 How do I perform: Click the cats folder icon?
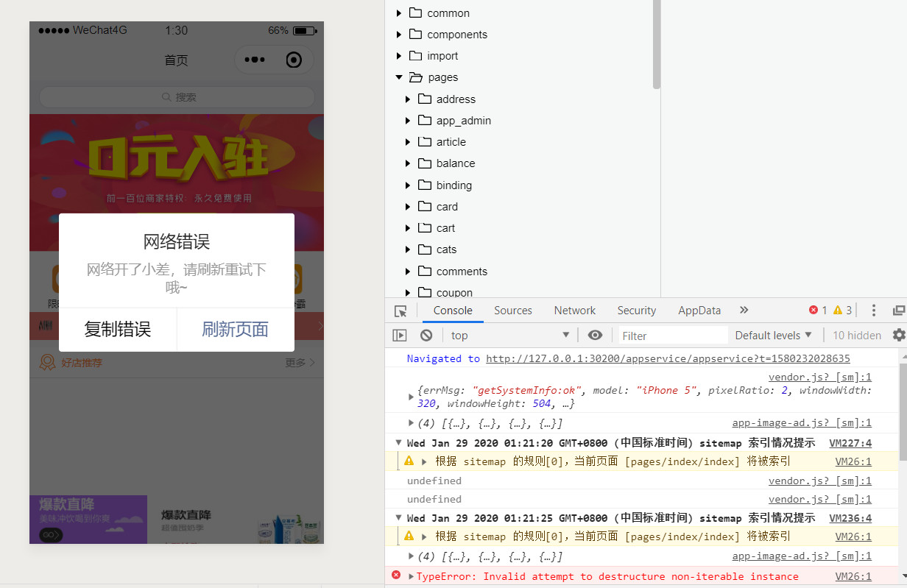[425, 249]
